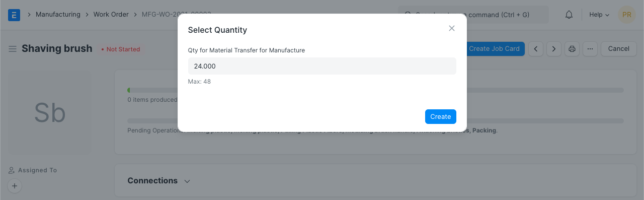Go to previous document arrow

[x=536, y=49]
